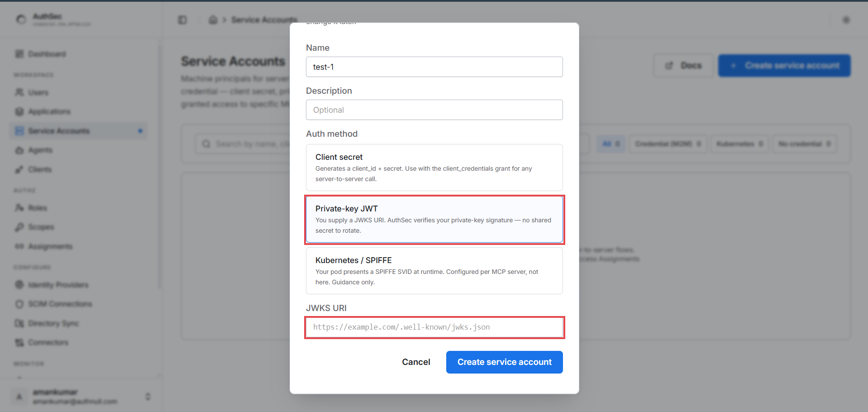Open the Dashboard sidebar item
Viewport: 868px width, 412px height.
pyautogui.click(x=78, y=54)
